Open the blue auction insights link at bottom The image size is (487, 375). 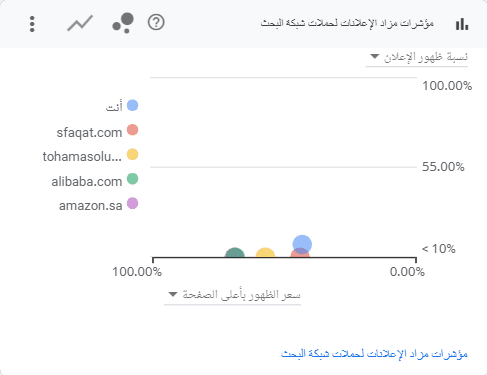tap(374, 353)
